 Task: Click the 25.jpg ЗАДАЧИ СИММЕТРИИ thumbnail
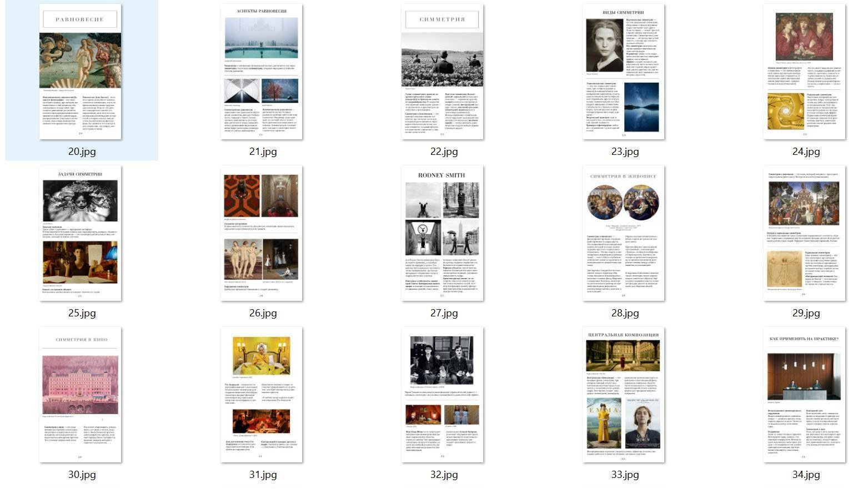point(81,233)
